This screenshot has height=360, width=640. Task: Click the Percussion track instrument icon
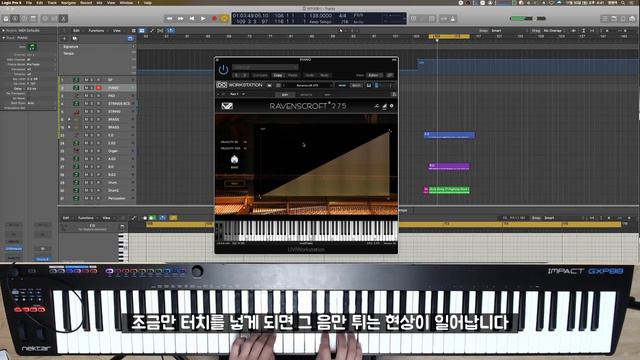pos(76,198)
